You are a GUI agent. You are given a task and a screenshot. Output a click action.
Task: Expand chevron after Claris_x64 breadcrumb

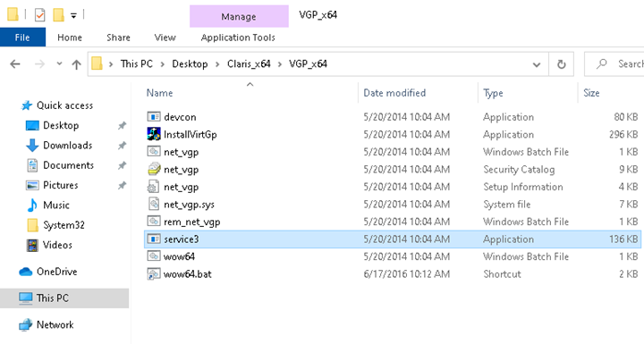pos(280,64)
